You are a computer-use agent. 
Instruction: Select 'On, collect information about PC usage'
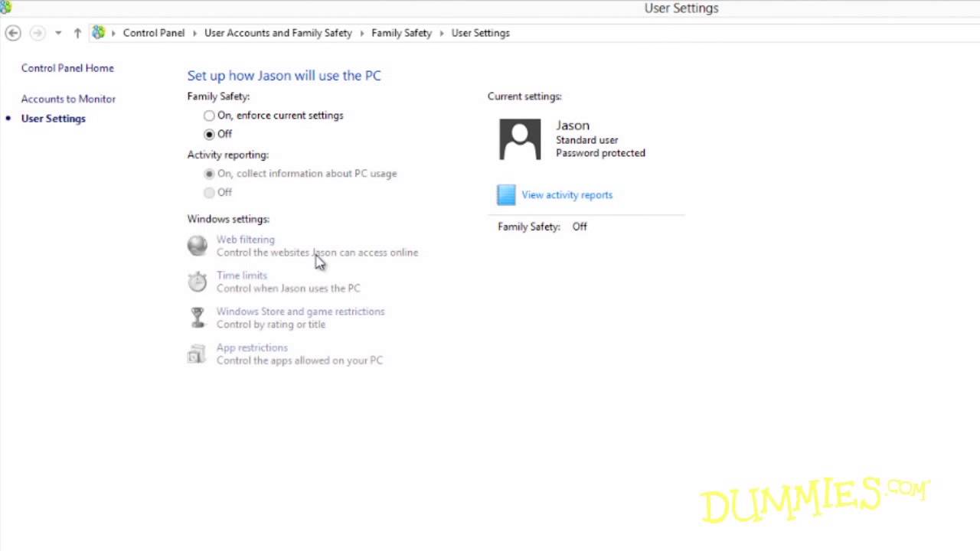209,174
